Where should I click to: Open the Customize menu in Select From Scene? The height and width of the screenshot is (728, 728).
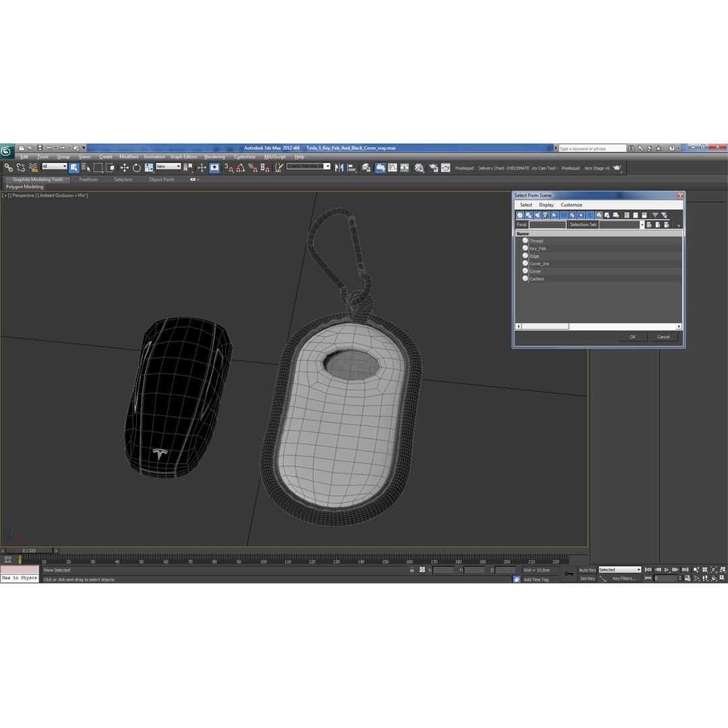(571, 205)
